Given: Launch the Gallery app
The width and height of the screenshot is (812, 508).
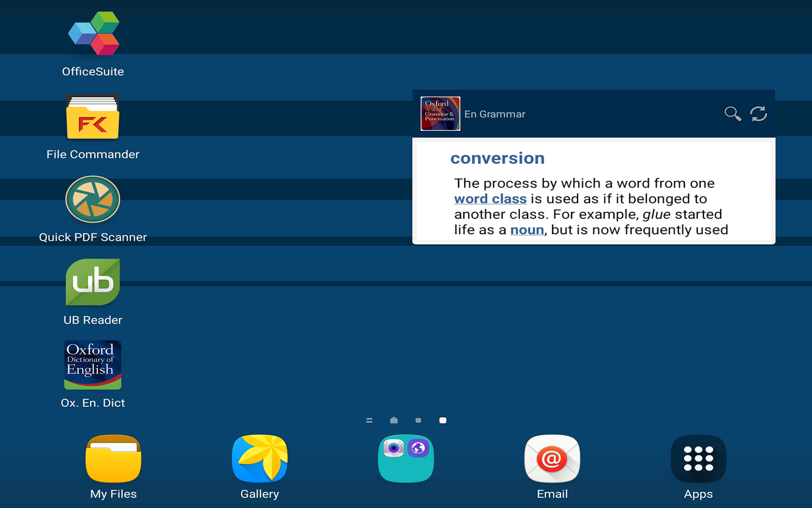Looking at the screenshot, I should coord(259,459).
